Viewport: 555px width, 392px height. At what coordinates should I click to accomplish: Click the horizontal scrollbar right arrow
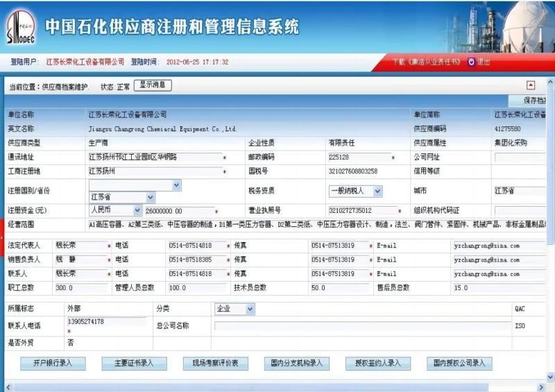[541, 387]
